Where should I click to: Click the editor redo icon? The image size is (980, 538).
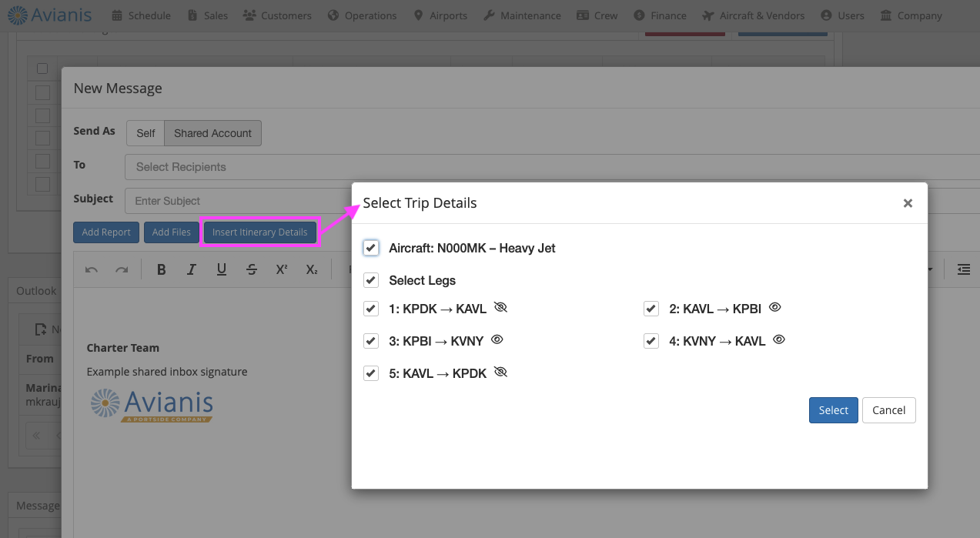[x=121, y=269]
